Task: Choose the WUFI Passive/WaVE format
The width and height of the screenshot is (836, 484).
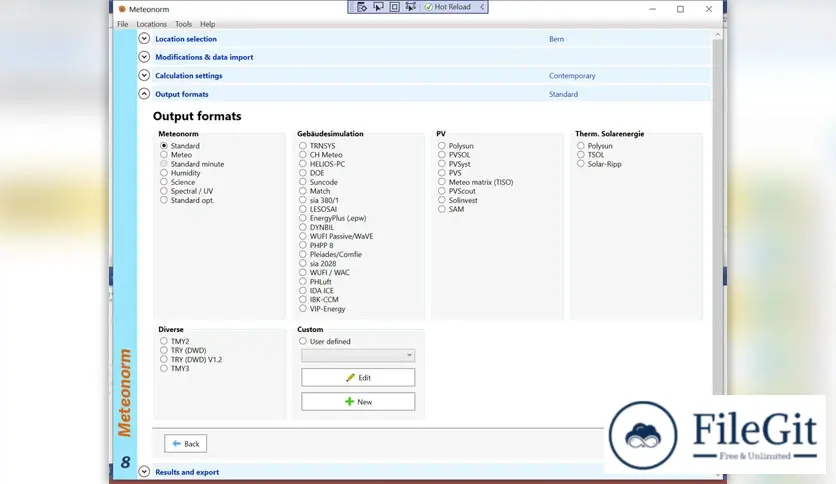Action: coord(336,236)
